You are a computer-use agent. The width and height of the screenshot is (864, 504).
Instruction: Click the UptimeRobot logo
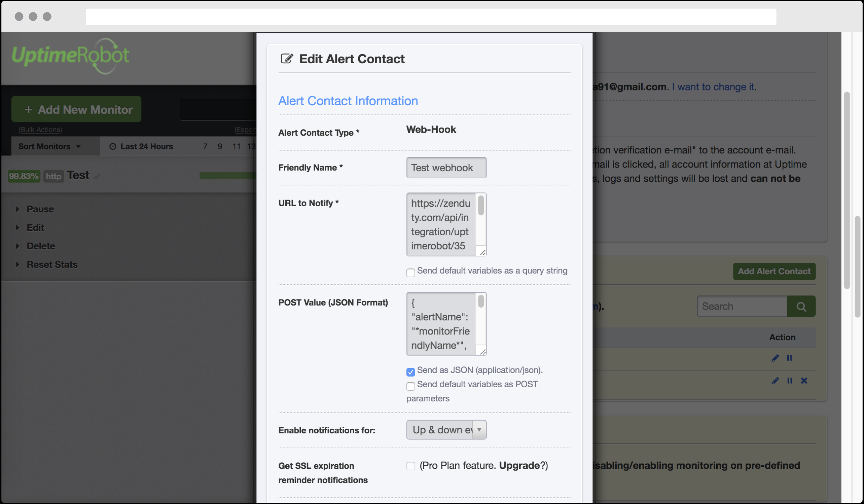(70, 56)
